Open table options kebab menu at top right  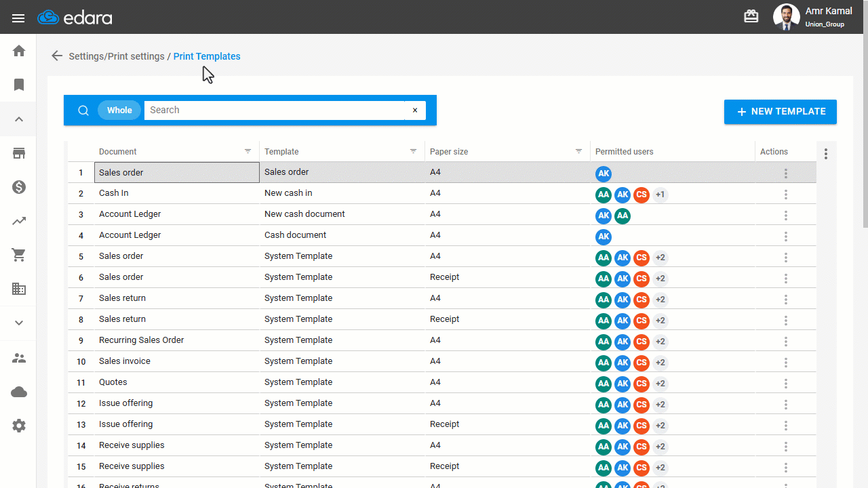pos(826,154)
